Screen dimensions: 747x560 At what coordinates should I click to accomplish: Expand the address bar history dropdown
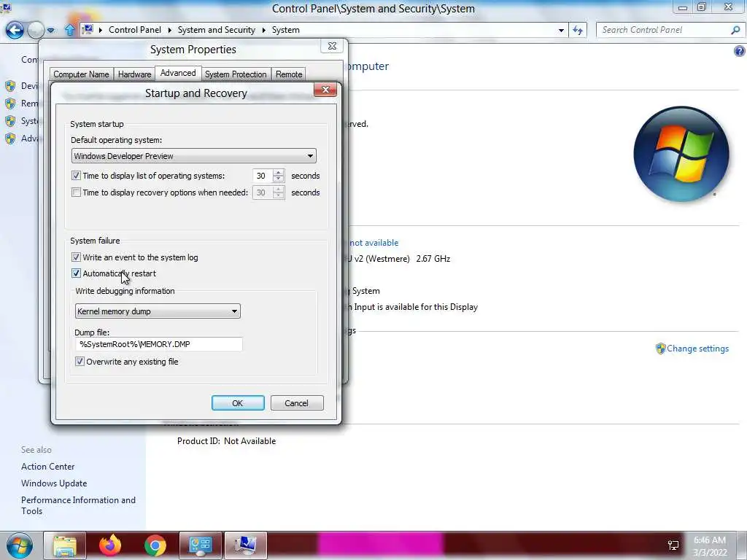pyautogui.click(x=561, y=30)
